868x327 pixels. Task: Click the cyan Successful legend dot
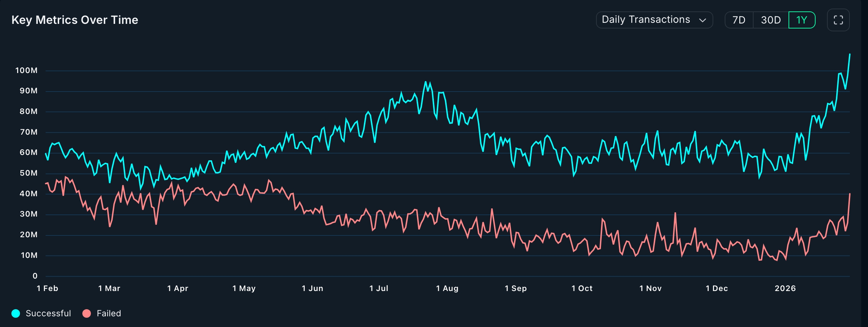click(x=15, y=313)
